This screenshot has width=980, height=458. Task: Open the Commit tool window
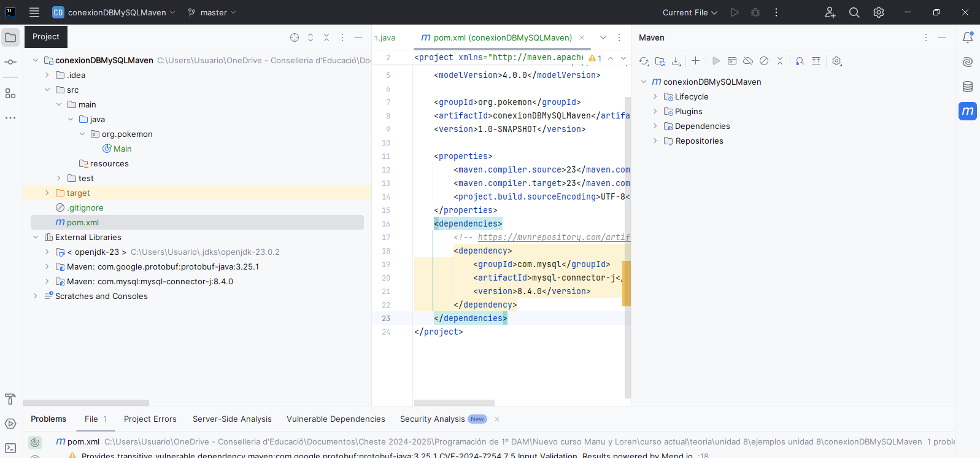click(x=10, y=62)
